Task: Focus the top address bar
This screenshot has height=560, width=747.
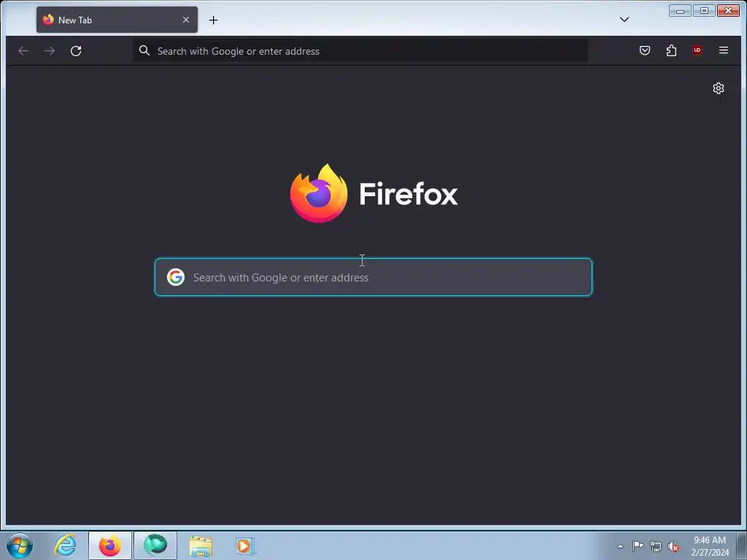Action: 360,51
